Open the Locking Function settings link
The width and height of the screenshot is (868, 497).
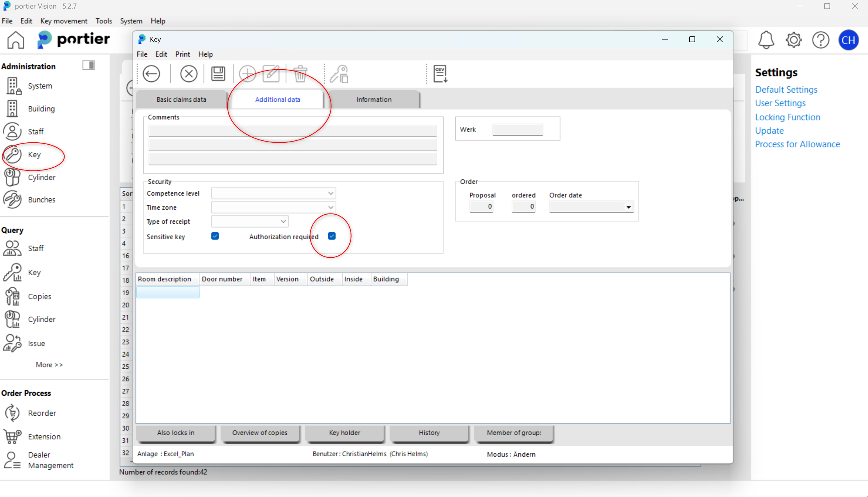(787, 117)
